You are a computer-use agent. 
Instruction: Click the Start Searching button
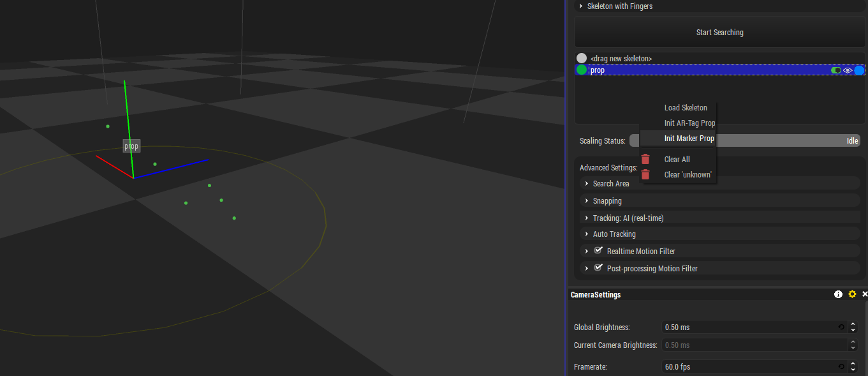(720, 33)
